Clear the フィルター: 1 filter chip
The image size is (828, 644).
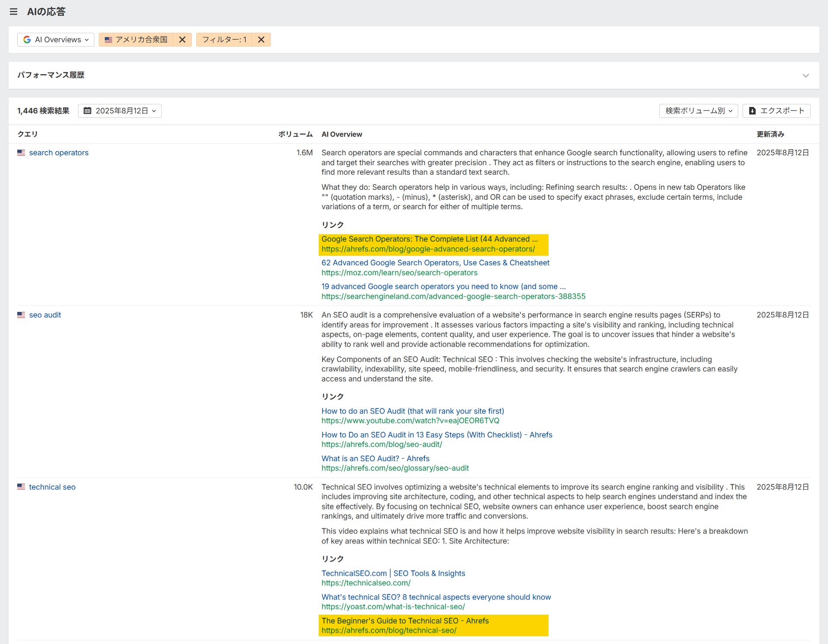tap(261, 39)
